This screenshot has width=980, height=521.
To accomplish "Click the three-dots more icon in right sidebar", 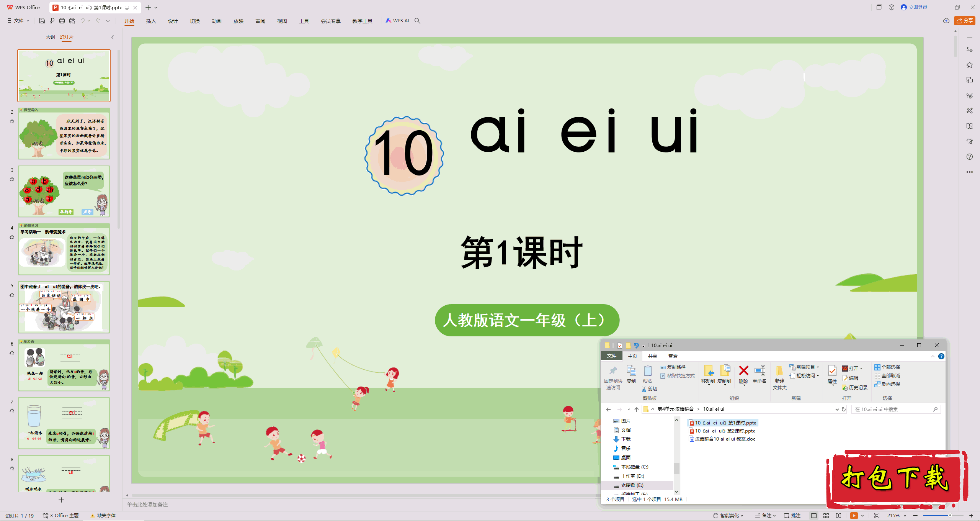I will [969, 172].
